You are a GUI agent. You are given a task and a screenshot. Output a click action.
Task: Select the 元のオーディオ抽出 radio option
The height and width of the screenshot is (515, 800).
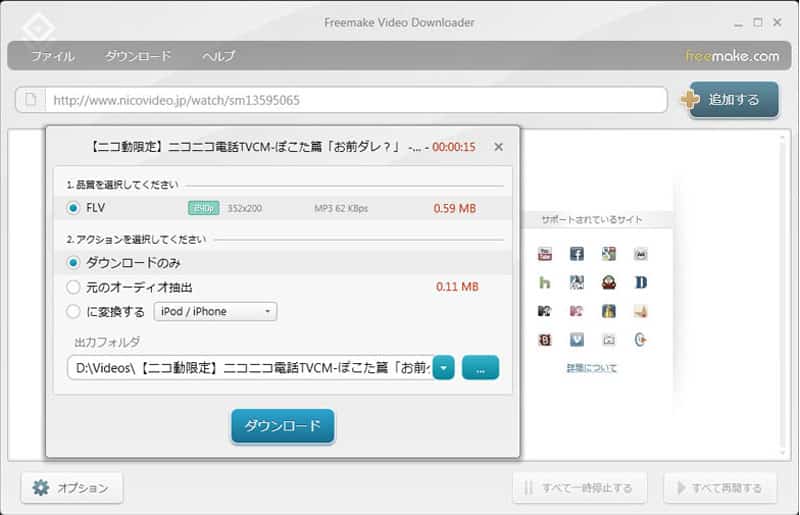[73, 287]
